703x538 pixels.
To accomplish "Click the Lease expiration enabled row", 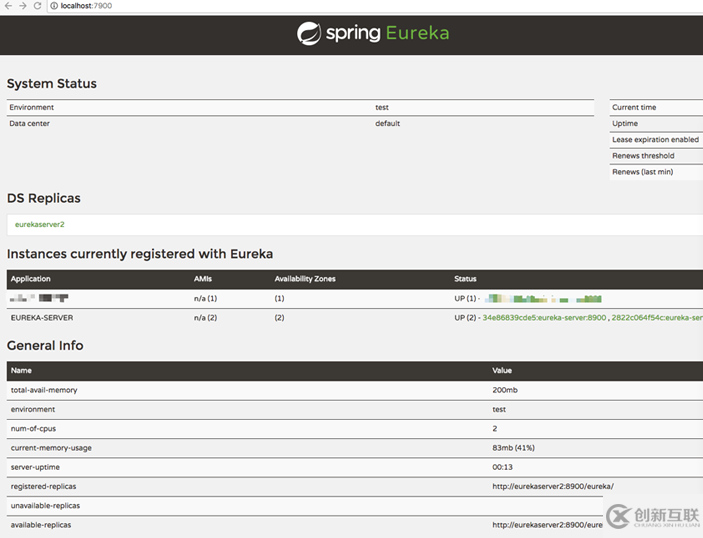I will [x=655, y=140].
